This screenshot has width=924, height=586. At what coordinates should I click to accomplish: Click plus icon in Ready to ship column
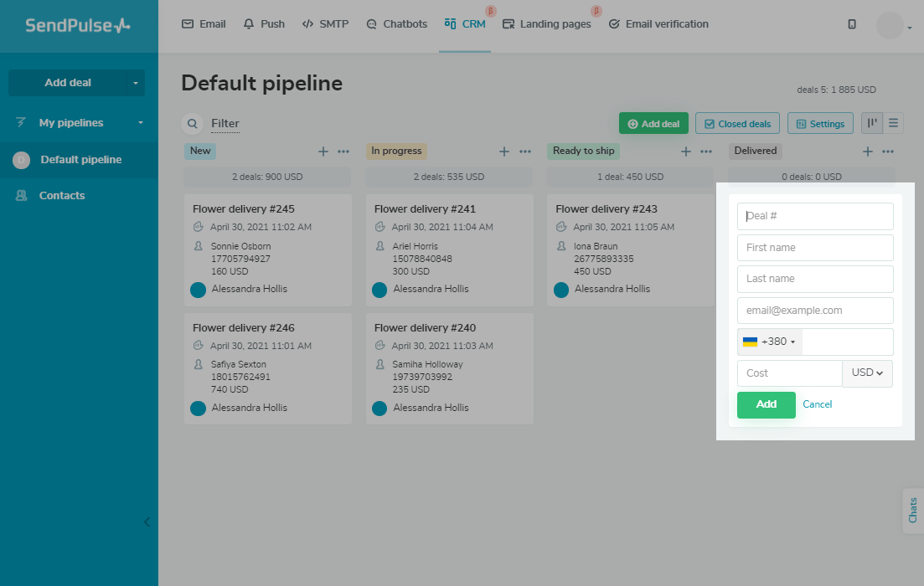tap(686, 152)
